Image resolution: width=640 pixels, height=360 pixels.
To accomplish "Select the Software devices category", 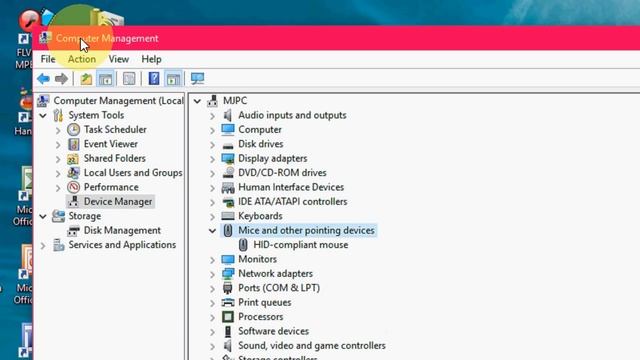I will (x=273, y=331).
